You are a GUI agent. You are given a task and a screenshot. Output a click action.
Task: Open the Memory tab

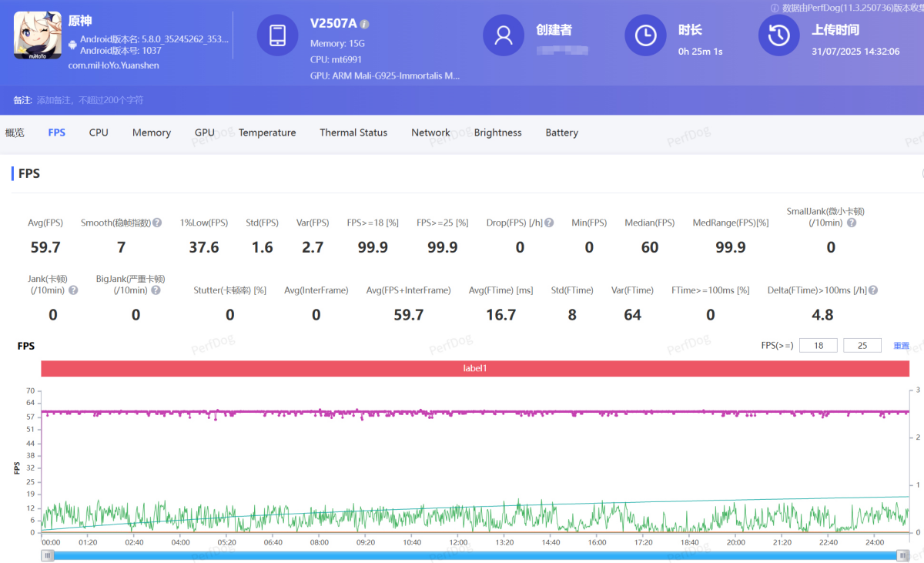click(x=151, y=132)
